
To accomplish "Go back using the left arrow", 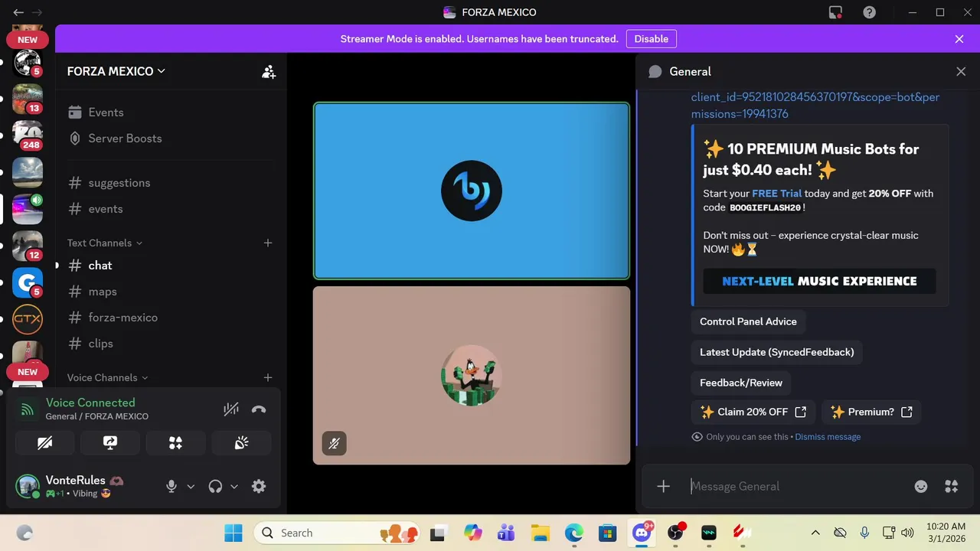I will (x=18, y=12).
